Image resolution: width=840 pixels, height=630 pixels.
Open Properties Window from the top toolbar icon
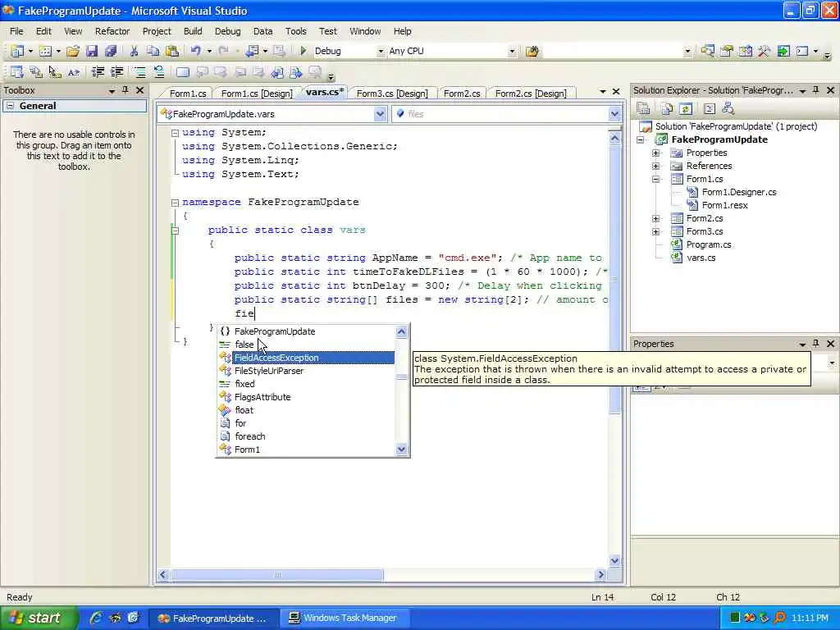[x=727, y=51]
